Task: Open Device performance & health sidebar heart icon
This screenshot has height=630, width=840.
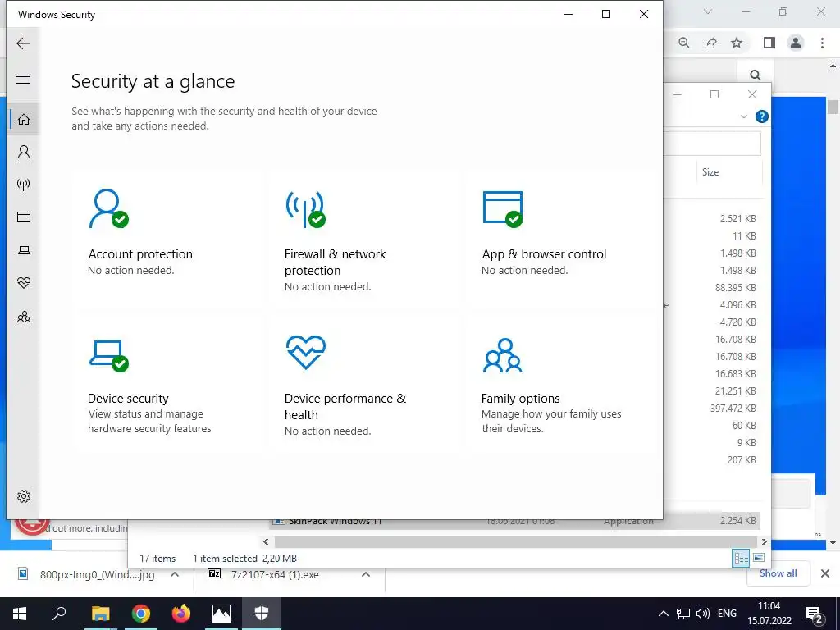Action: point(24,283)
